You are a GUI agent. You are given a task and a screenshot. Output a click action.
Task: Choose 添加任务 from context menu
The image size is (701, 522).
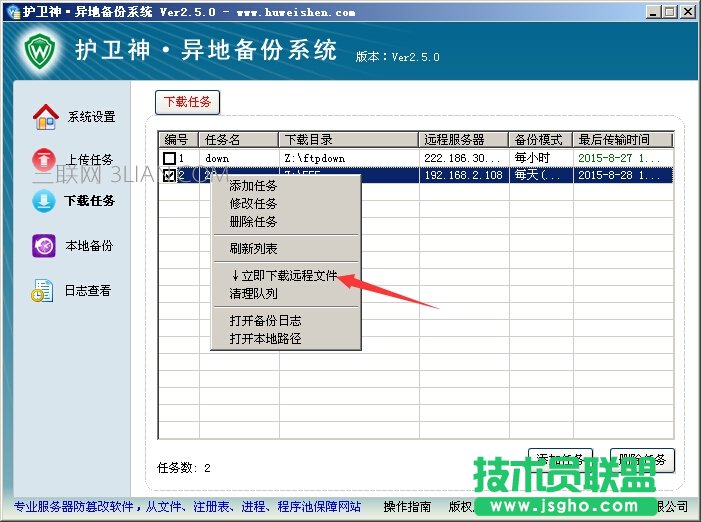point(254,186)
